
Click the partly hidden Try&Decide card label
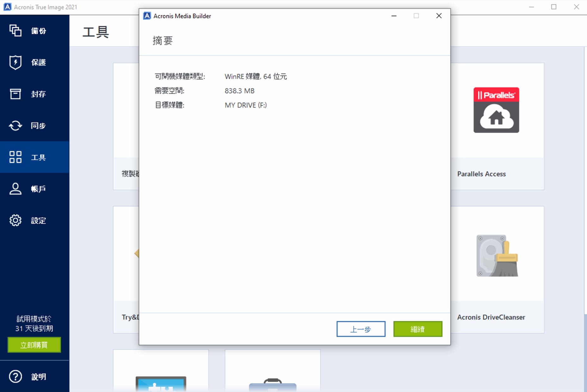click(x=130, y=317)
